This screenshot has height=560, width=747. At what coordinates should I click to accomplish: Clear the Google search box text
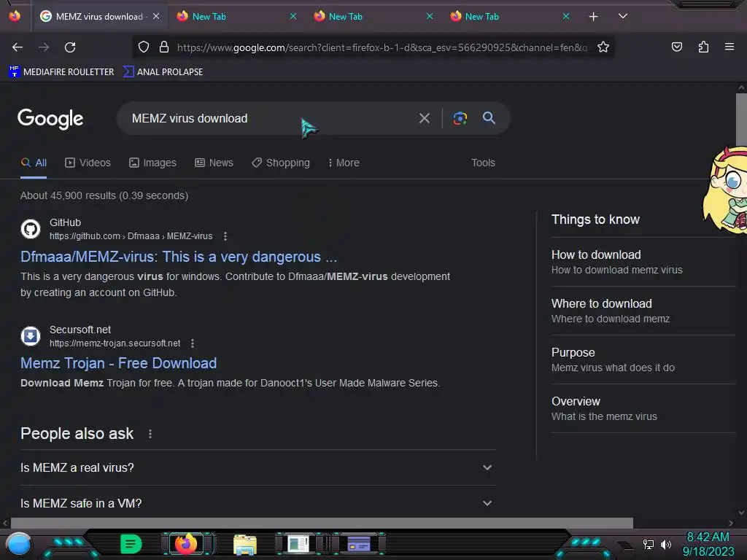click(x=424, y=118)
